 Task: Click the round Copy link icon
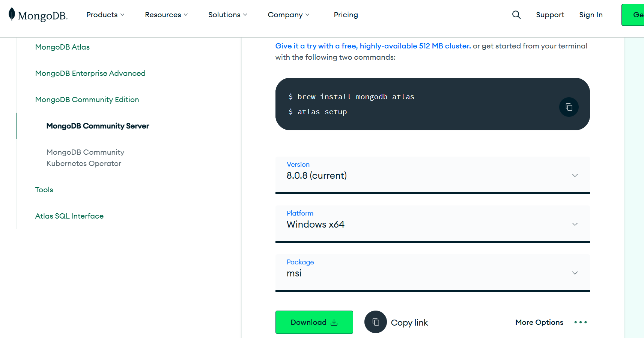pos(376,322)
